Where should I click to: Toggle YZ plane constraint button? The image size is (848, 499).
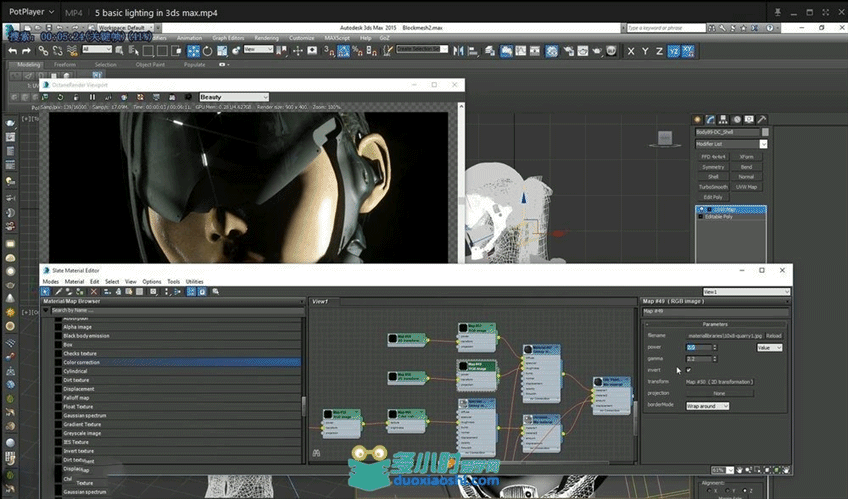(x=673, y=51)
